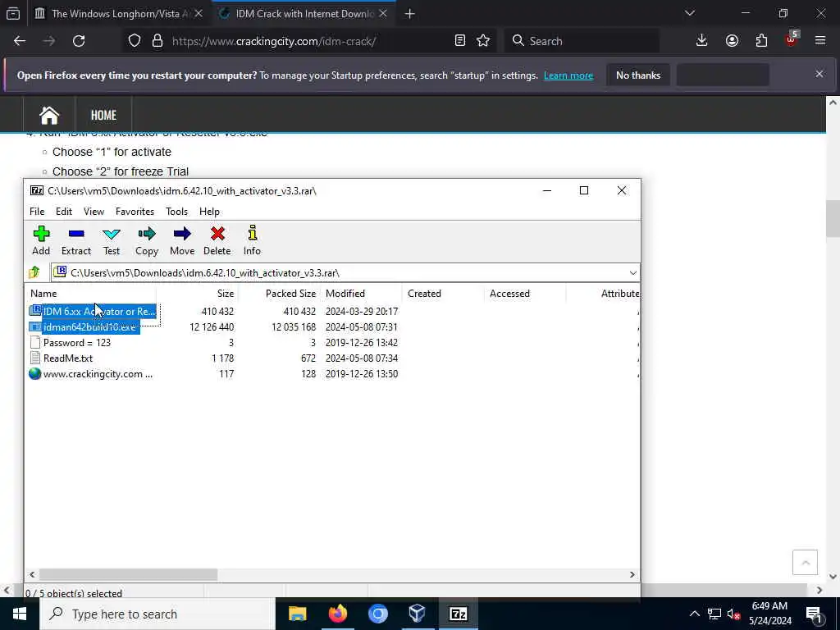Sort files by Size column
The height and width of the screenshot is (630, 840).
click(197, 294)
